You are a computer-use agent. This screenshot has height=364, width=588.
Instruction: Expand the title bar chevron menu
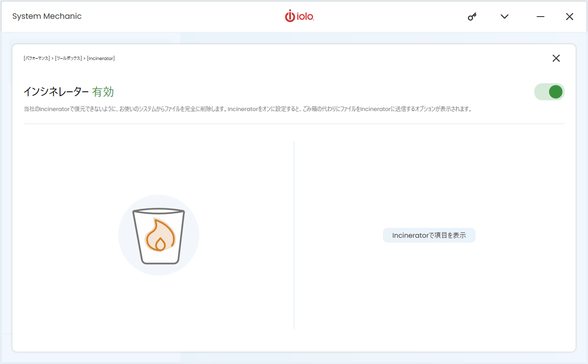(x=505, y=17)
